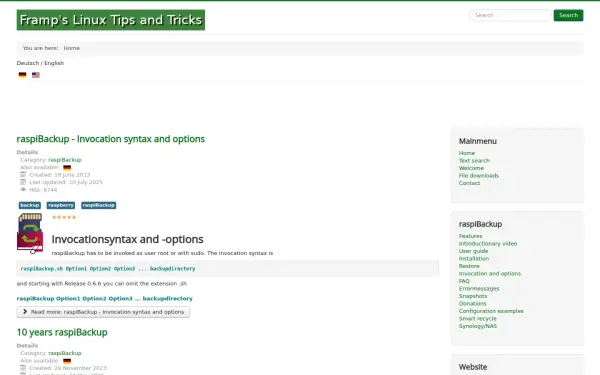This screenshot has width=600, height=375.
Task: Open the article title raspiBackup - Invocation syntax and options
Action: [x=111, y=139]
